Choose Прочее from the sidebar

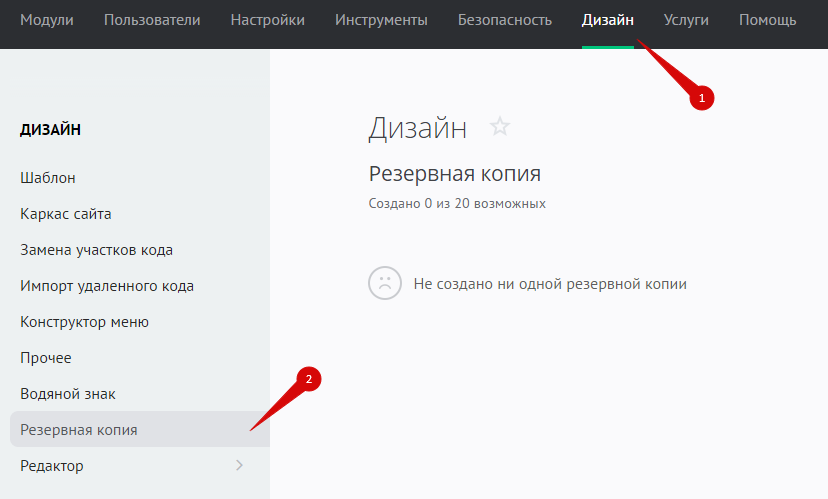click(x=46, y=358)
